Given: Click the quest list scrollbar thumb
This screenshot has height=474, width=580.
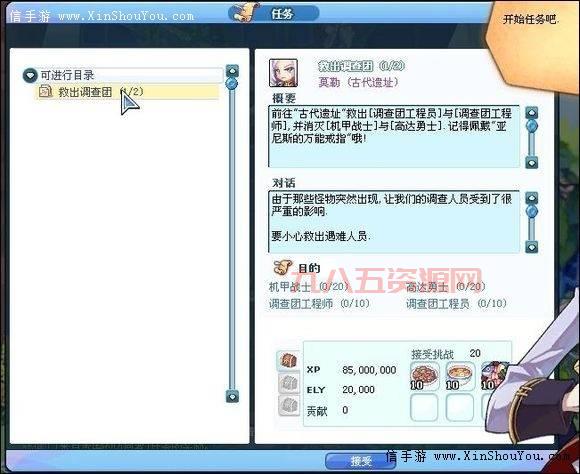Looking at the screenshot, I should [232, 84].
